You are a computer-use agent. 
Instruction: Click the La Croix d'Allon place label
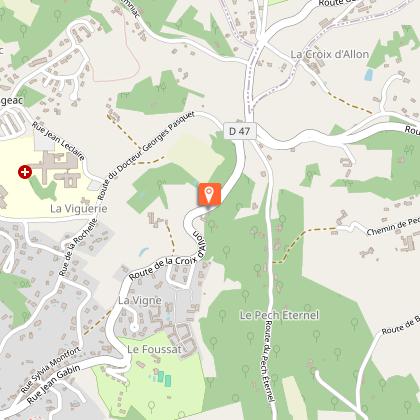330,54
